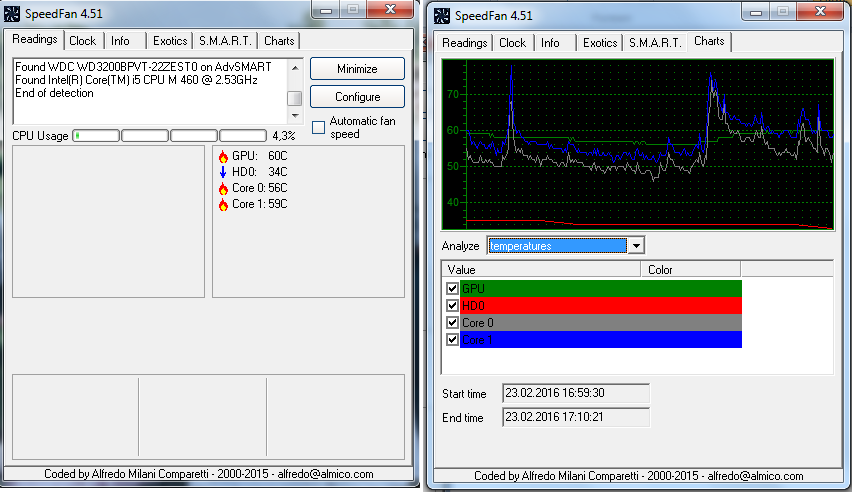The height and width of the screenshot is (492, 852).
Task: Click the HD0 blue down-arrow icon
Action: (223, 172)
